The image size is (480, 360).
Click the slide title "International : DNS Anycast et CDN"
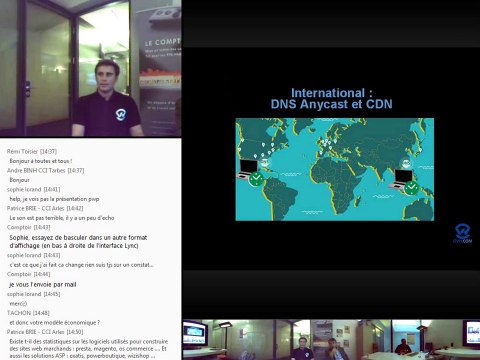point(331,98)
